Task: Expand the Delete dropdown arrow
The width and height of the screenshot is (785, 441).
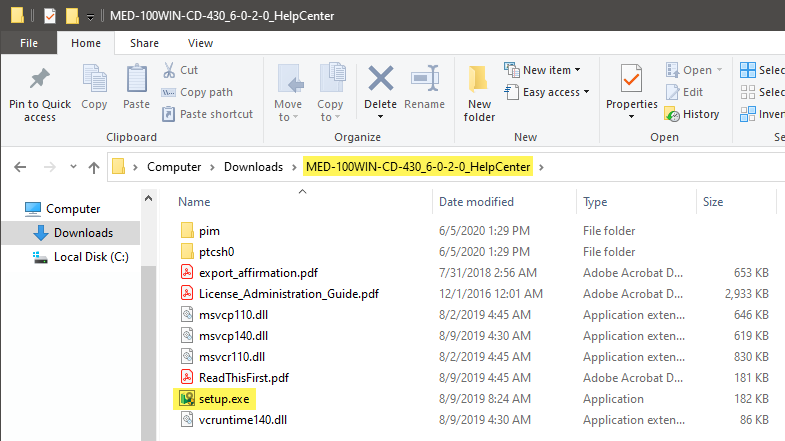Action: [x=381, y=117]
